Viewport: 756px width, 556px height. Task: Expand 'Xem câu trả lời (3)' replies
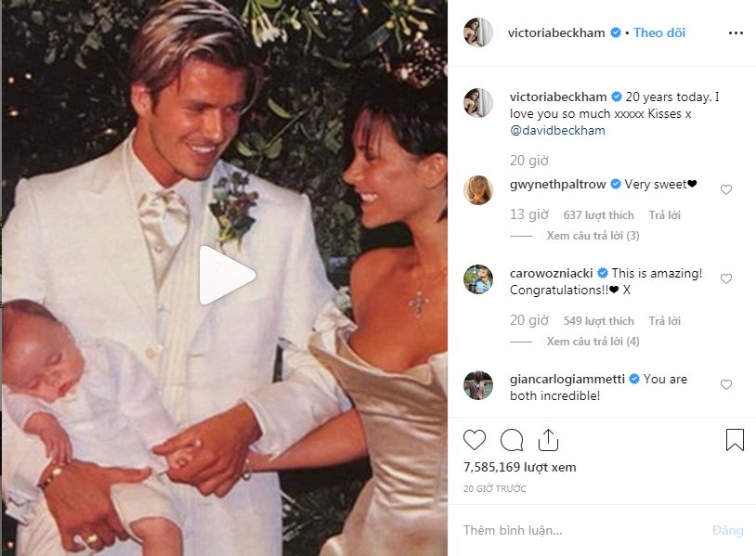coord(593,236)
